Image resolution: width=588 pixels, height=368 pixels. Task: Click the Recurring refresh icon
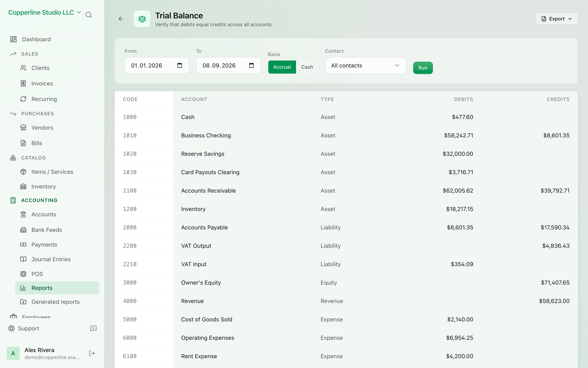coord(23,99)
